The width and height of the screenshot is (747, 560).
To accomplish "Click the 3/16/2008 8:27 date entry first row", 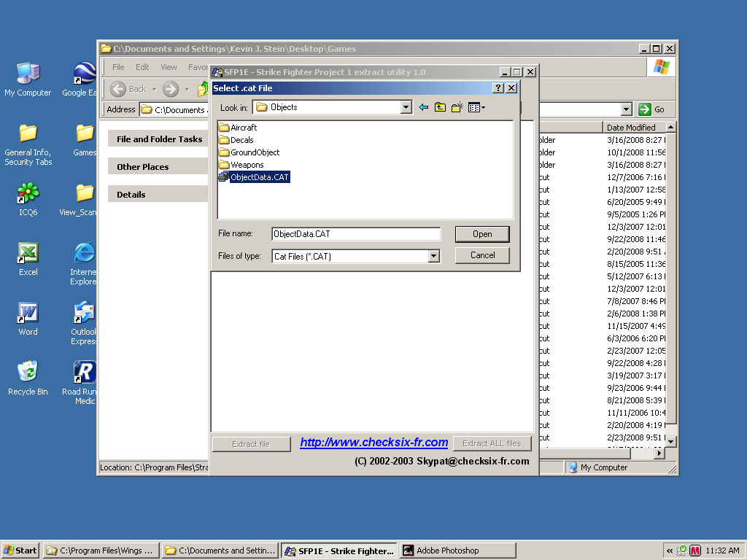I will 636,140.
